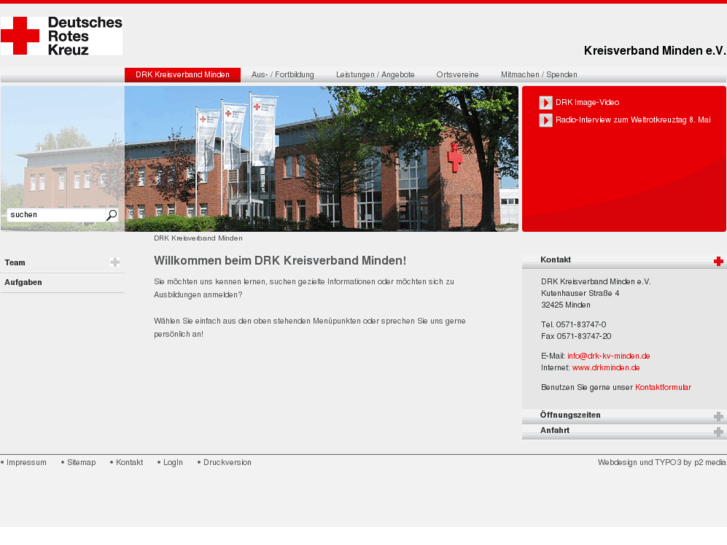Select Team in the left sidebar
727x545 pixels.
point(15,263)
